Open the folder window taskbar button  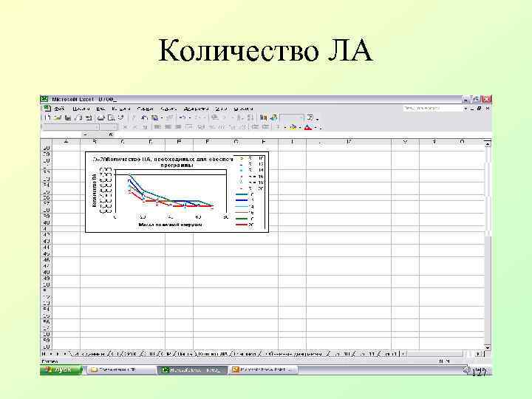pyautogui.click(x=120, y=370)
